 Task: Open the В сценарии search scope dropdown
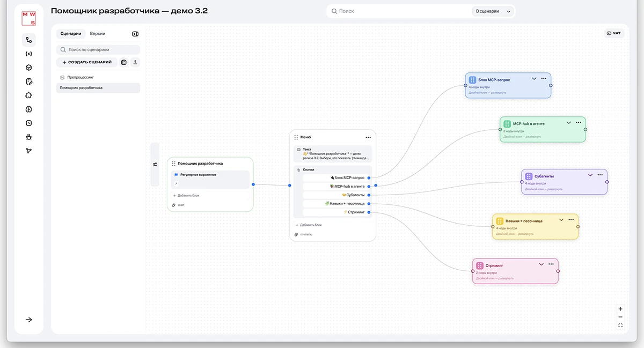coord(493,11)
